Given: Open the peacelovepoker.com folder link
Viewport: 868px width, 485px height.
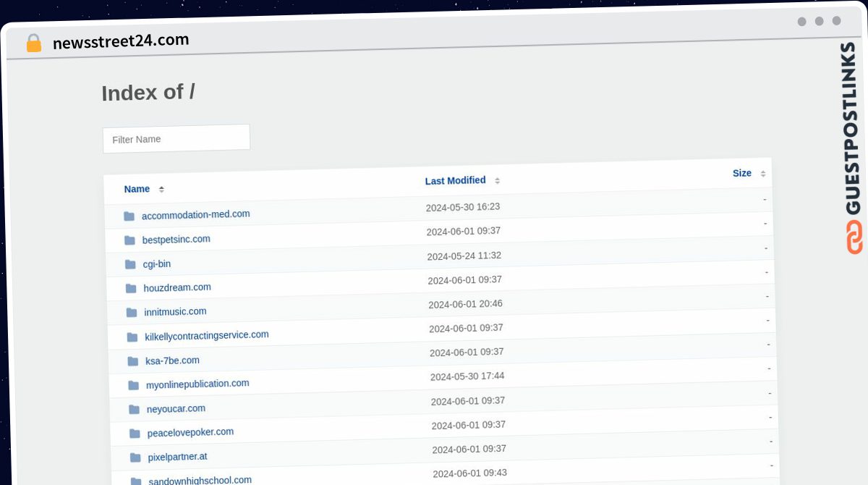Looking at the screenshot, I should point(190,432).
